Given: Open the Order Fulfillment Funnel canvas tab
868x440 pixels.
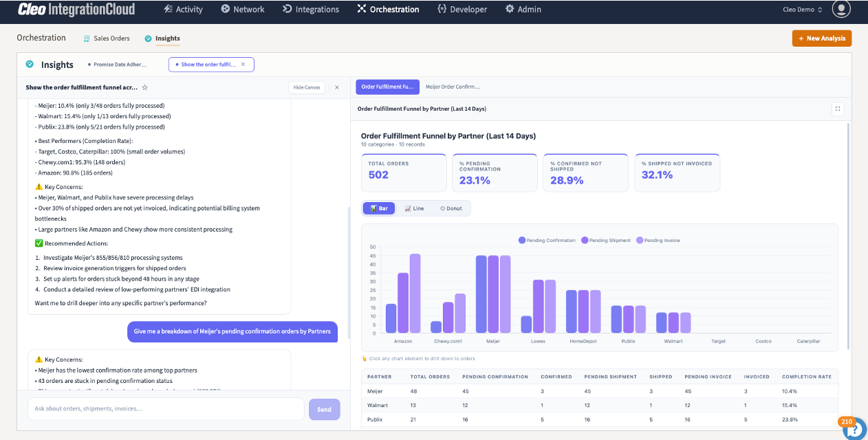Looking at the screenshot, I should 387,87.
